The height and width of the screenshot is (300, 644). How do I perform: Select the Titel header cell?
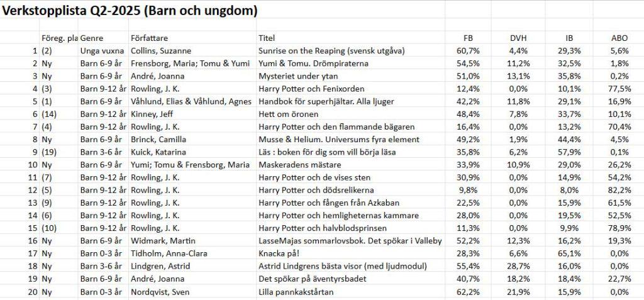(x=351, y=38)
